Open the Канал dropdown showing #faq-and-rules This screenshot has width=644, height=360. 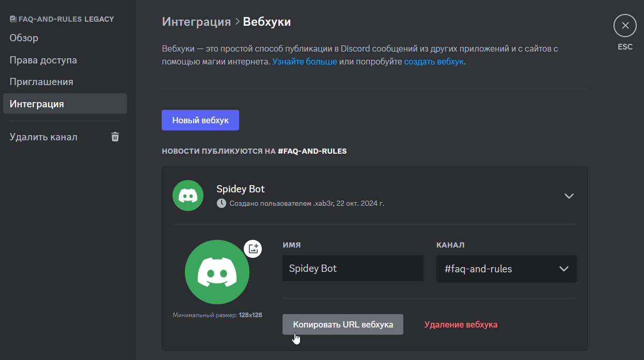click(x=506, y=269)
